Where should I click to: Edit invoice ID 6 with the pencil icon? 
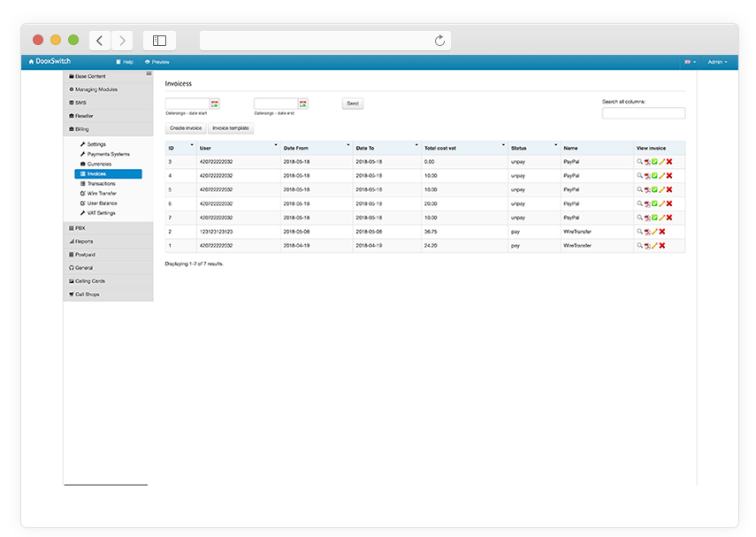coord(661,203)
